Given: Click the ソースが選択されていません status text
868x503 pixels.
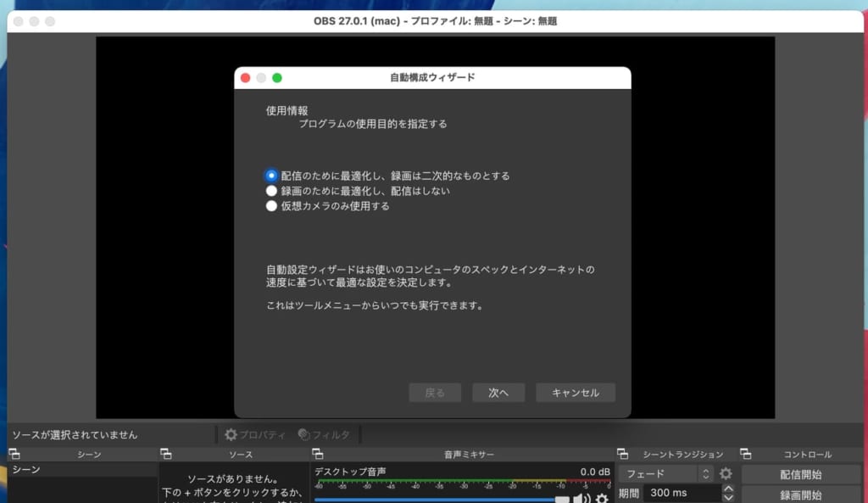Looking at the screenshot, I should pyautogui.click(x=75, y=435).
